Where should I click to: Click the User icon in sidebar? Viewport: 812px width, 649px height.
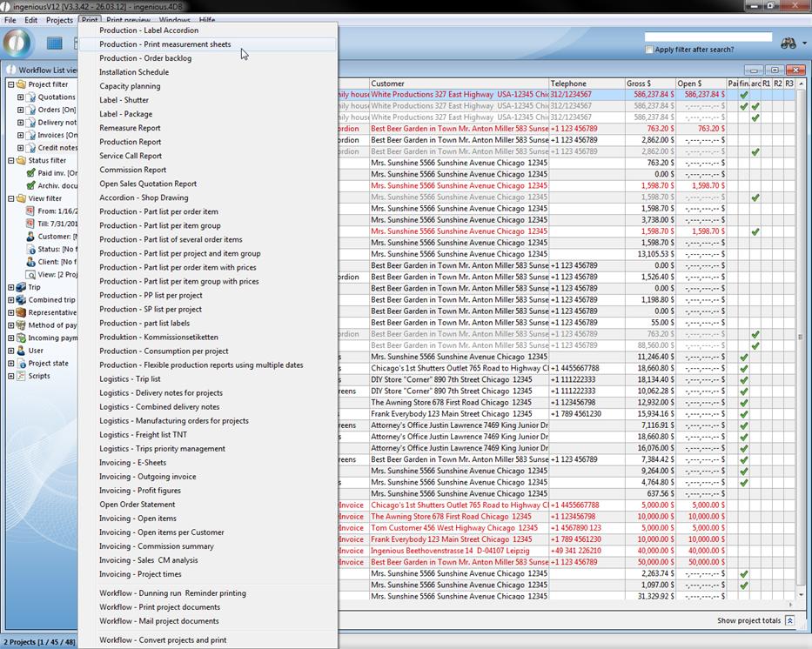click(x=21, y=351)
